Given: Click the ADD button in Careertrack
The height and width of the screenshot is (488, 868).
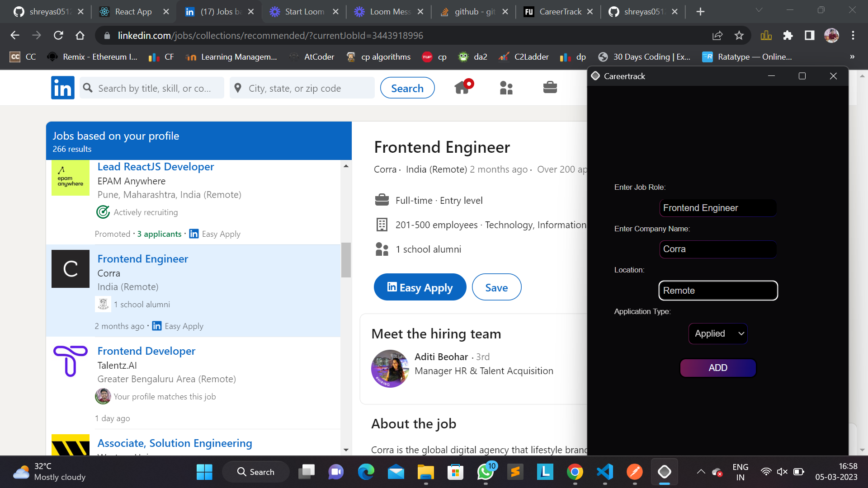Looking at the screenshot, I should click(x=718, y=368).
